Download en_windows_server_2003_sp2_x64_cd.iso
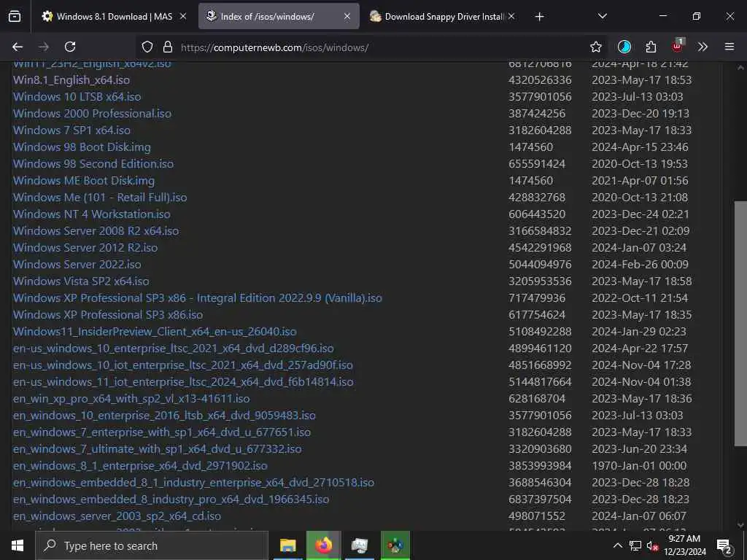Screen dimensions: 747x560 pos(117,516)
